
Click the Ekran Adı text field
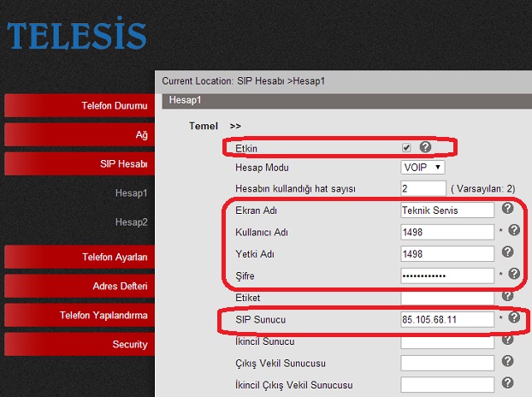point(446,210)
